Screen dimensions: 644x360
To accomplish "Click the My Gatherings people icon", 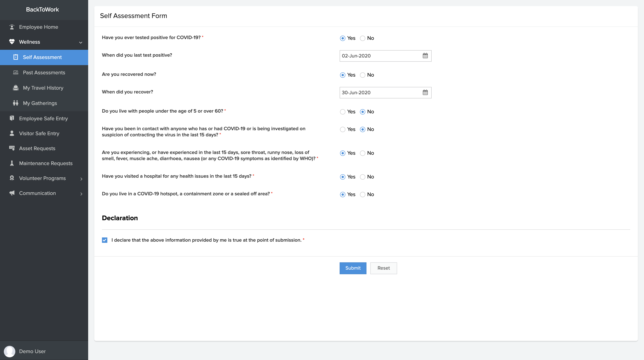I will 16,103.
